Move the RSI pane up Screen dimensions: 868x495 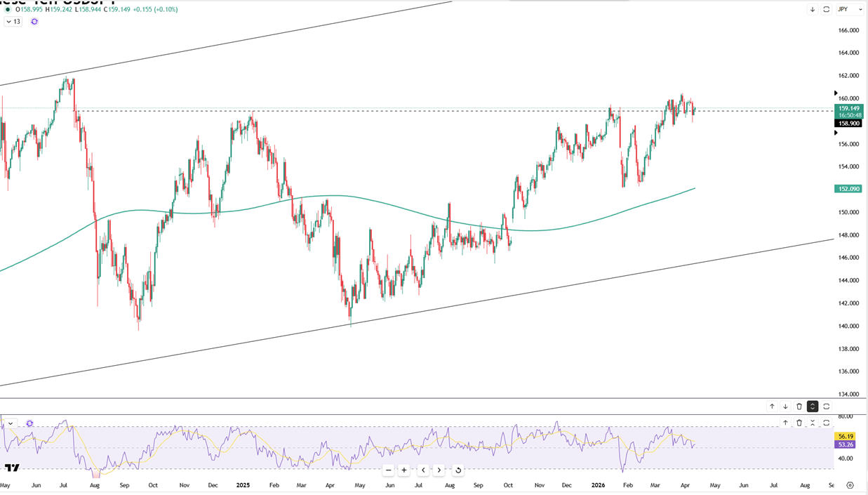[x=786, y=423]
